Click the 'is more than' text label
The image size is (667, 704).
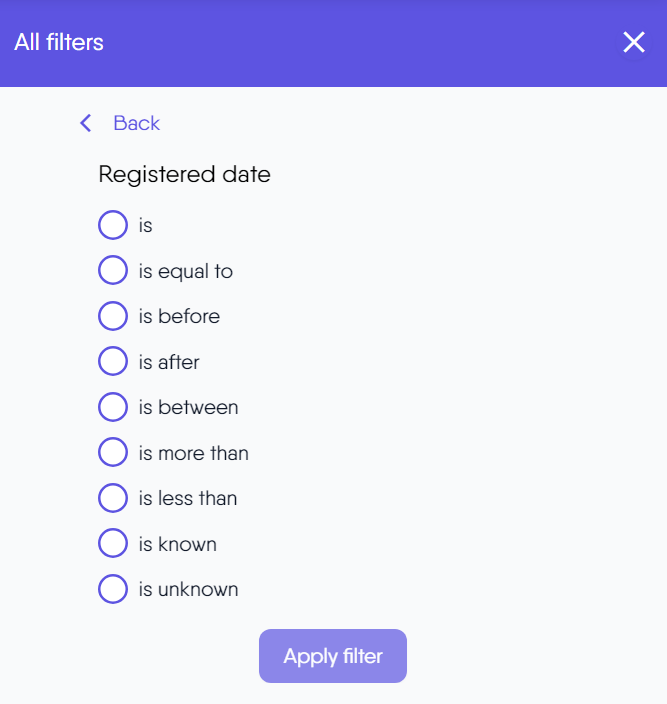(193, 453)
